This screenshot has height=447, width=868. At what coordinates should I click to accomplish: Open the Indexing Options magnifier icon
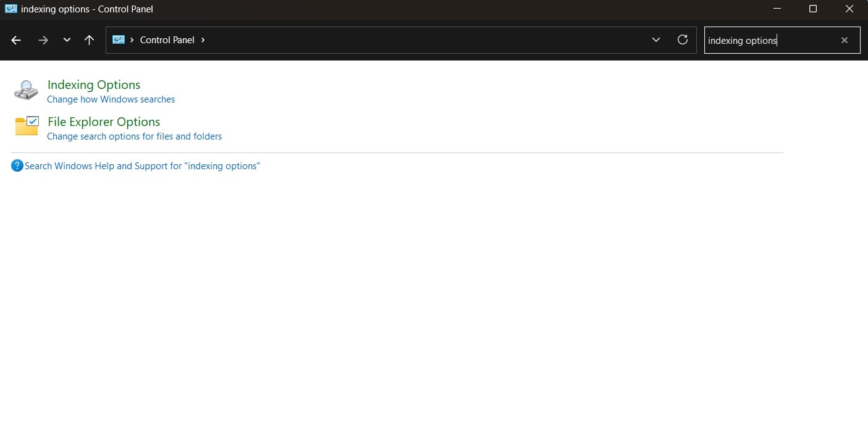coord(26,90)
